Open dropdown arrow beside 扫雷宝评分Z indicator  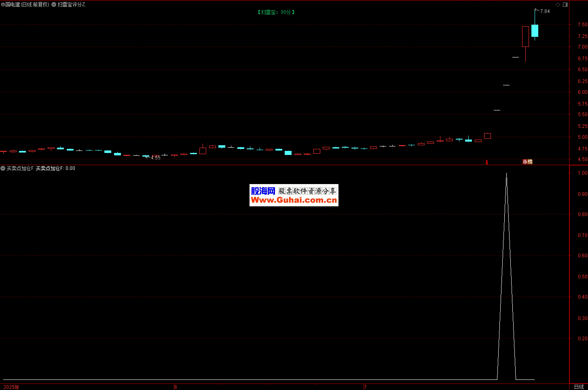54,4
